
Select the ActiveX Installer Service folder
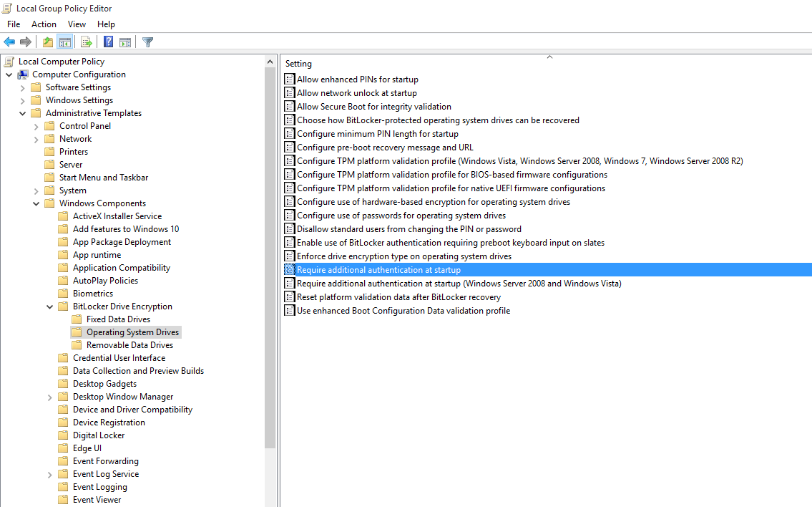point(117,216)
